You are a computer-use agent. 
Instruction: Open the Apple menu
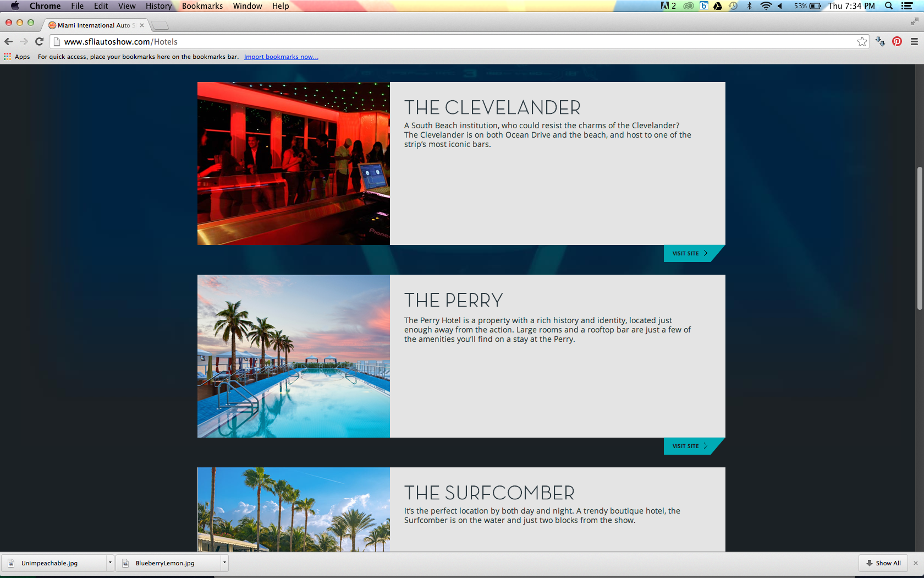(15, 6)
